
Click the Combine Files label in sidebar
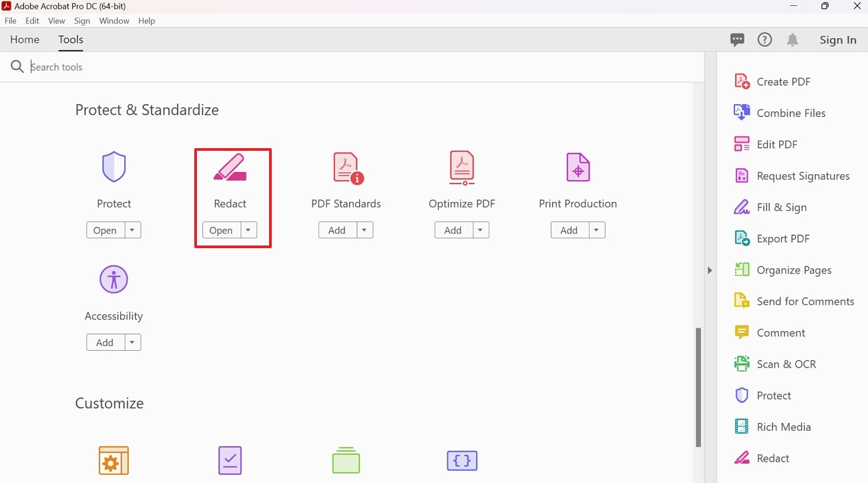(x=791, y=113)
